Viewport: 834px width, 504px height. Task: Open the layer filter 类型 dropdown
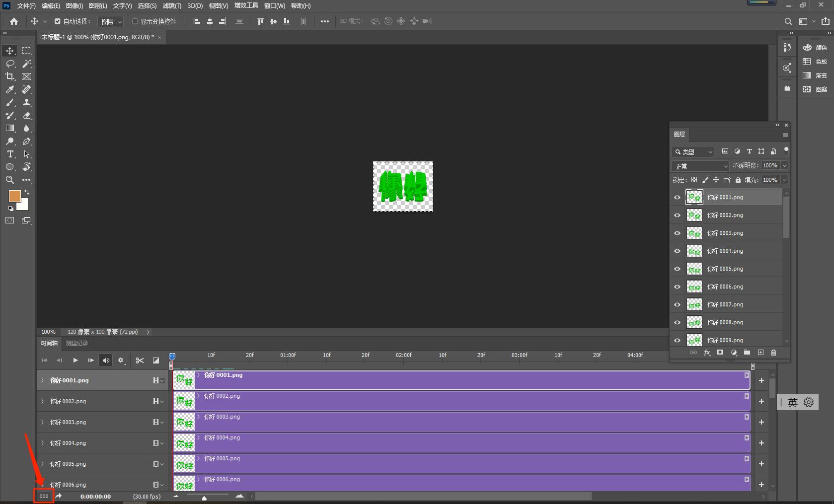pyautogui.click(x=693, y=152)
